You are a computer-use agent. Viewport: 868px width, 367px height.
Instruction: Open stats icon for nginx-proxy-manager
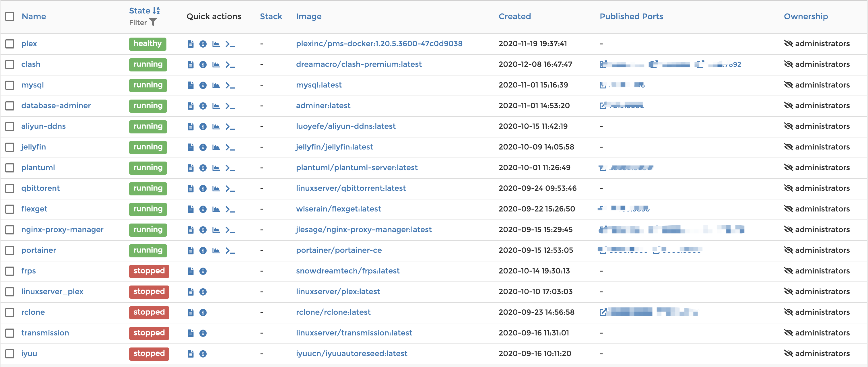pos(216,230)
